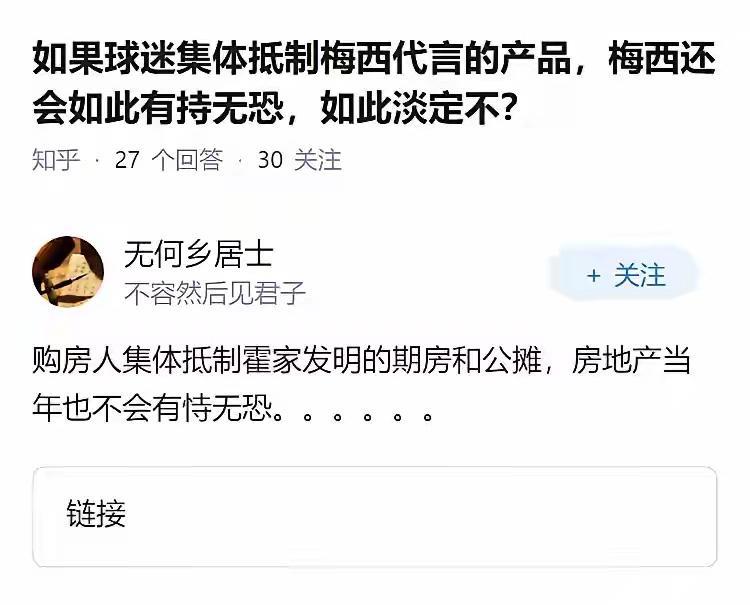Open the 无何乡居士 profile avatar
Screen dimensions: 750x605
[x=68, y=272]
